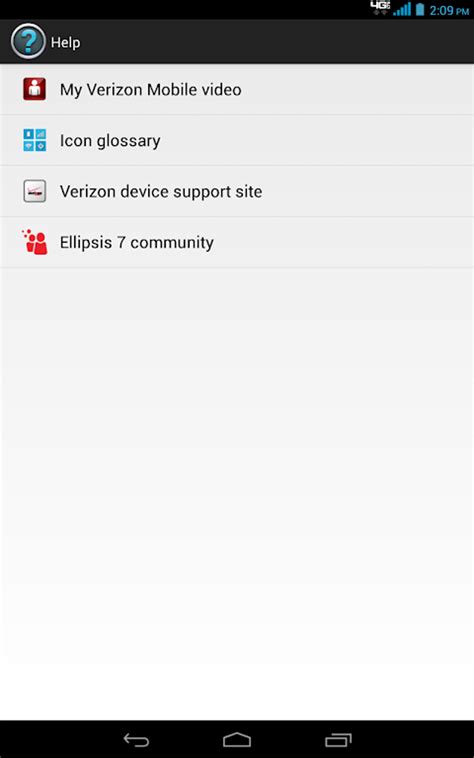The height and width of the screenshot is (758, 474).
Task: Tap the 2:09 PM clock
Action: pos(449,10)
